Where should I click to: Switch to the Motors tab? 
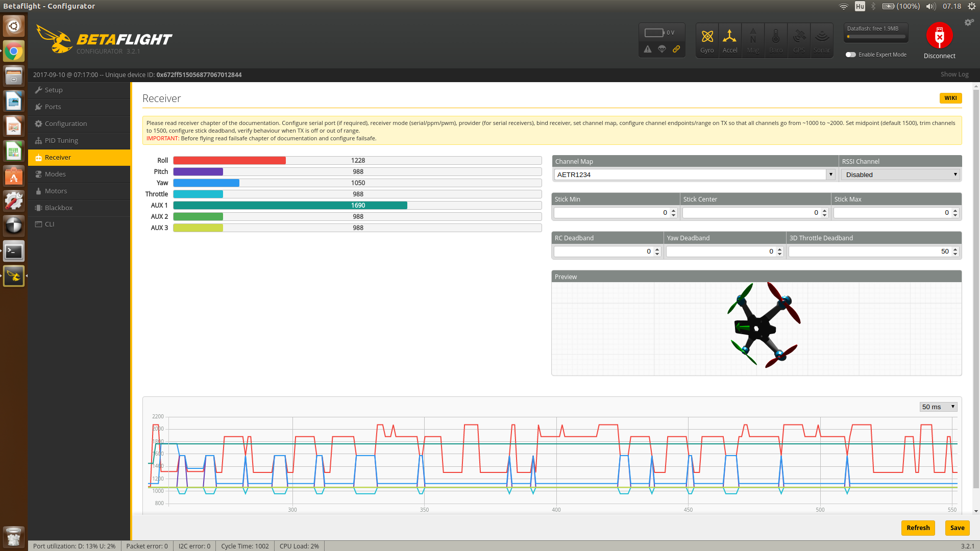pos(79,191)
